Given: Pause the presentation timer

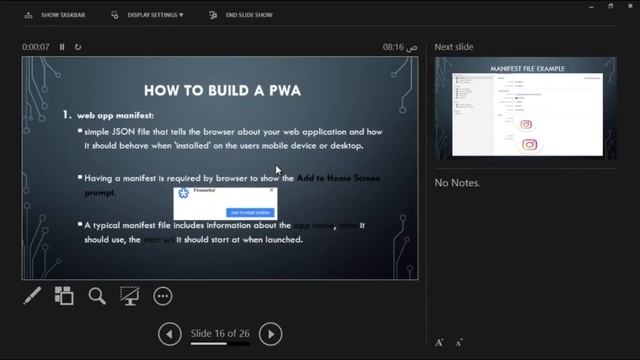Looking at the screenshot, I should pyautogui.click(x=62, y=47).
